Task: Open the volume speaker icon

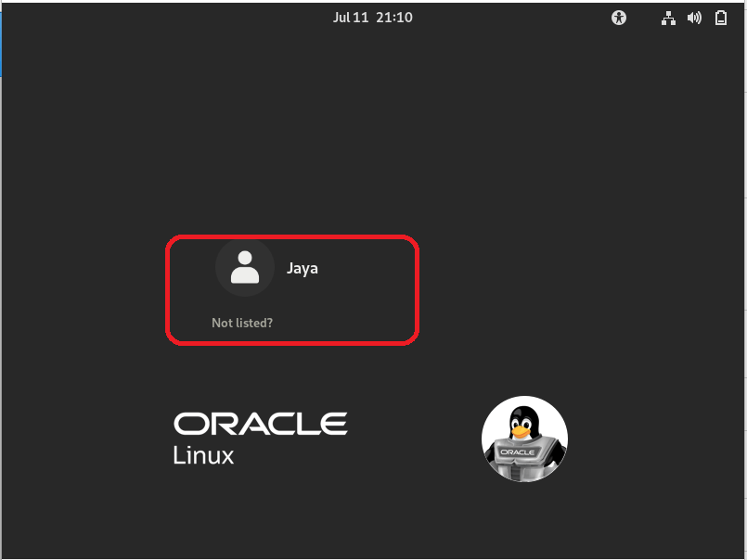Action: coord(694,19)
